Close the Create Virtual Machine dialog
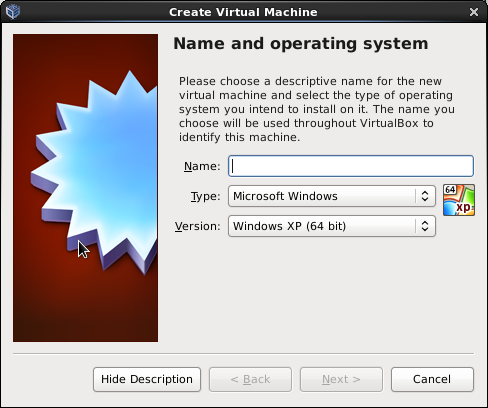 (x=474, y=12)
